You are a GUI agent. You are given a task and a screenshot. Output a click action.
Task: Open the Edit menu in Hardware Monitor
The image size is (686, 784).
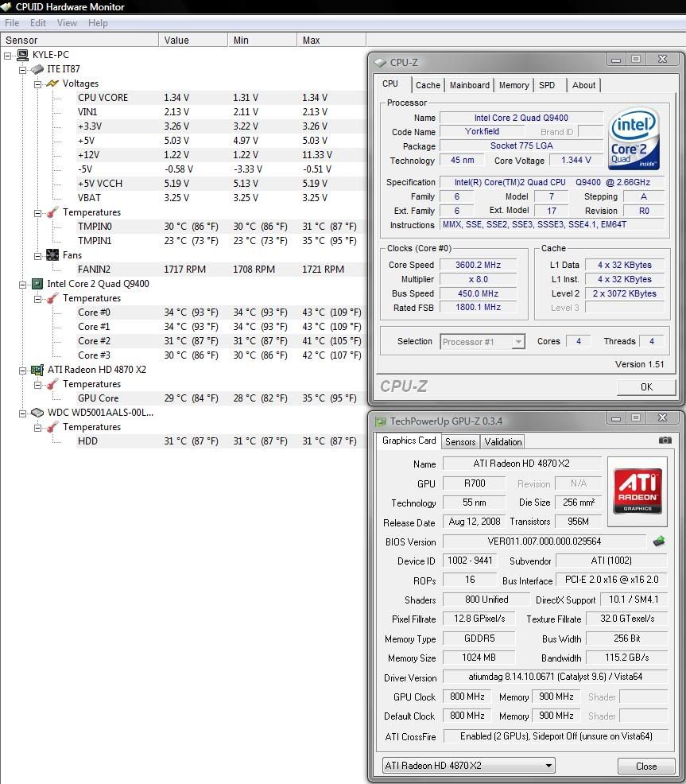click(x=38, y=23)
